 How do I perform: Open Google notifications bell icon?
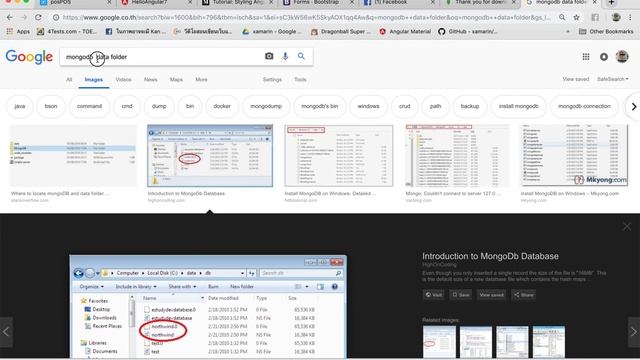point(604,57)
